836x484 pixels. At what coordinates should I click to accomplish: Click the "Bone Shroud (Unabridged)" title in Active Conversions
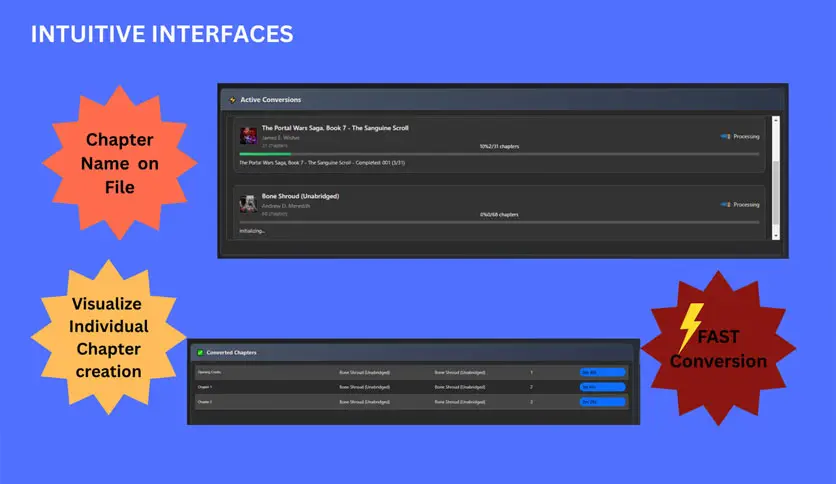point(300,196)
